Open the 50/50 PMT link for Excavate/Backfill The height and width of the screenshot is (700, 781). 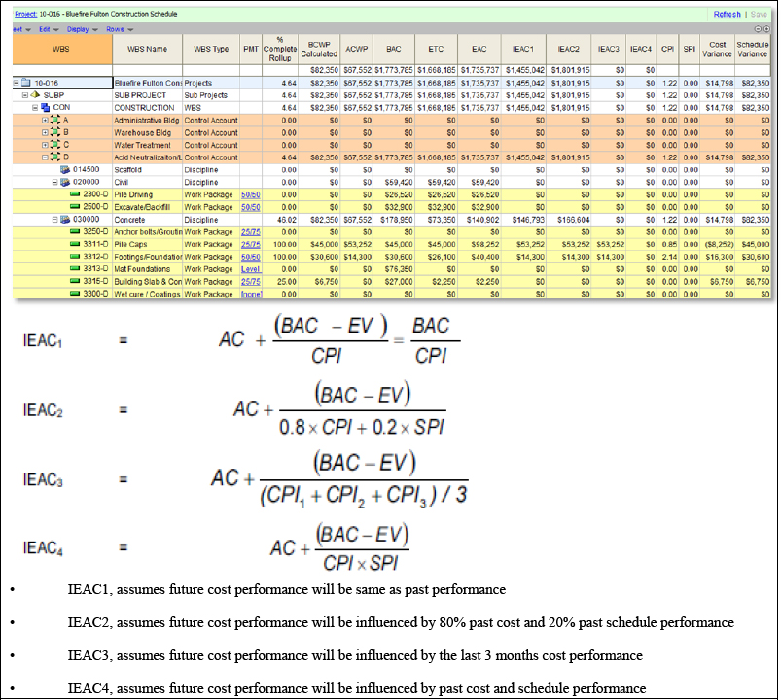pos(251,207)
